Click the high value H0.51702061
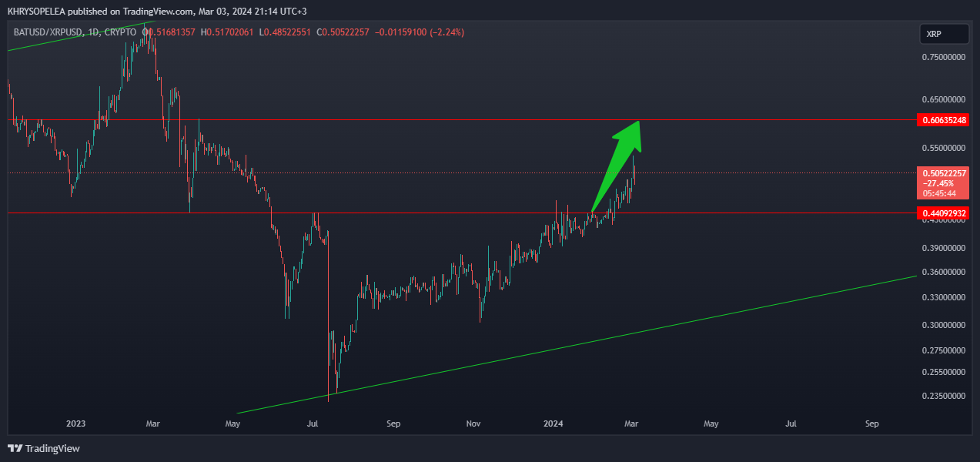 point(228,32)
